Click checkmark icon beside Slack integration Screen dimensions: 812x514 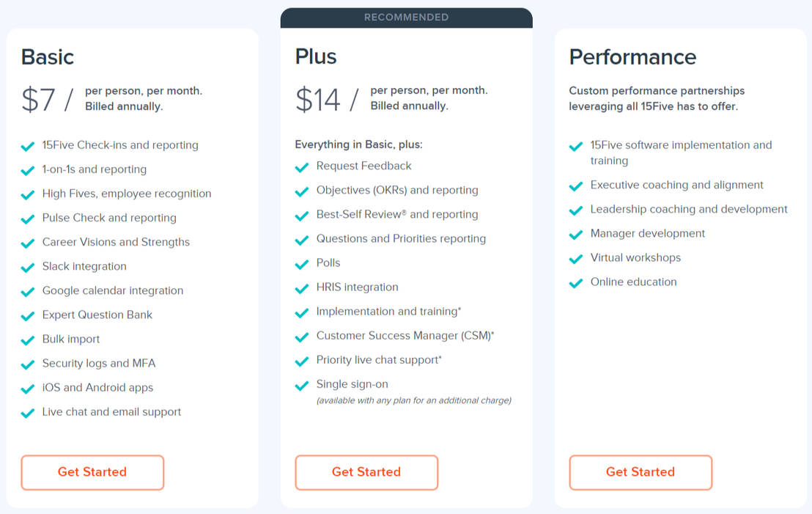(28, 267)
